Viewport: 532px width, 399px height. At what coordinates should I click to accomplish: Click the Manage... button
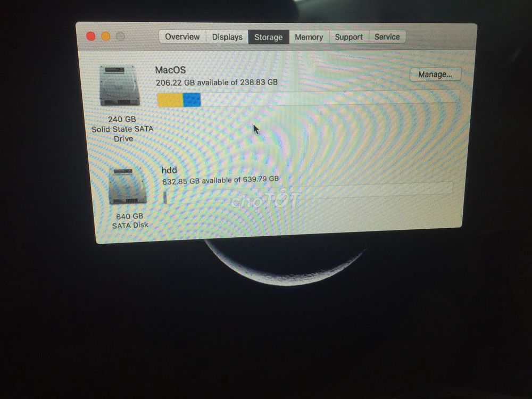(435, 74)
